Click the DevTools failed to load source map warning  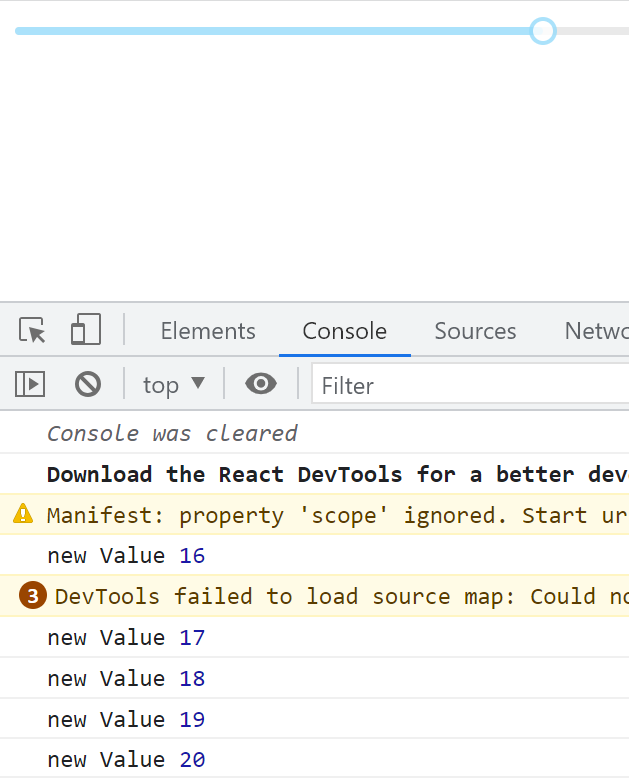[314, 596]
